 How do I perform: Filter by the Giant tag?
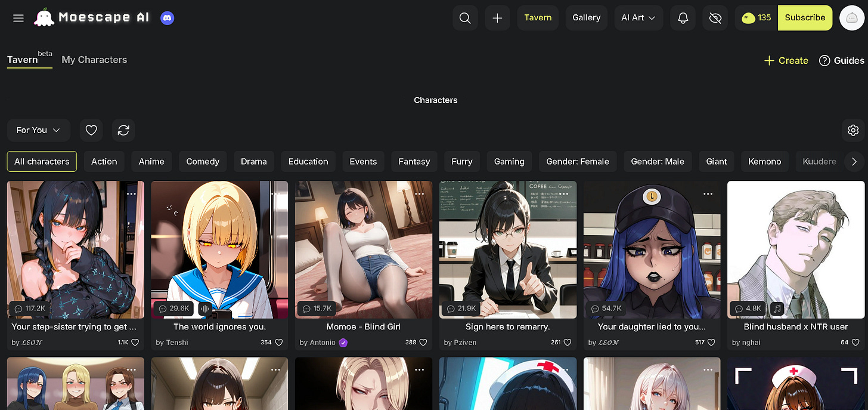coord(717,161)
